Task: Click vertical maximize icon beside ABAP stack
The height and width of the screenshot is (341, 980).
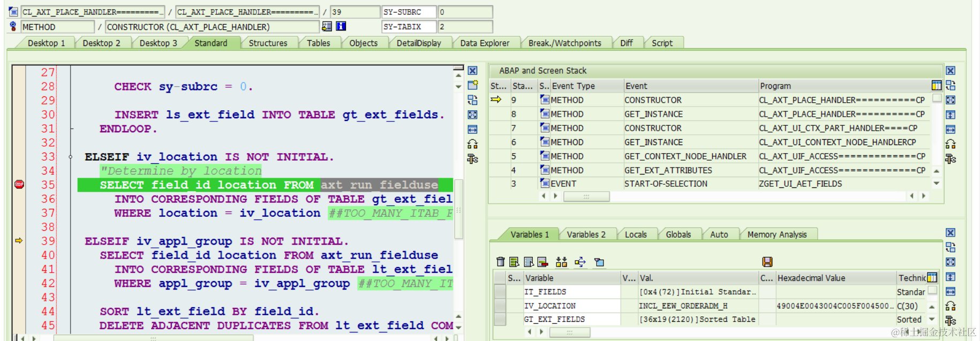Action: 951,115
